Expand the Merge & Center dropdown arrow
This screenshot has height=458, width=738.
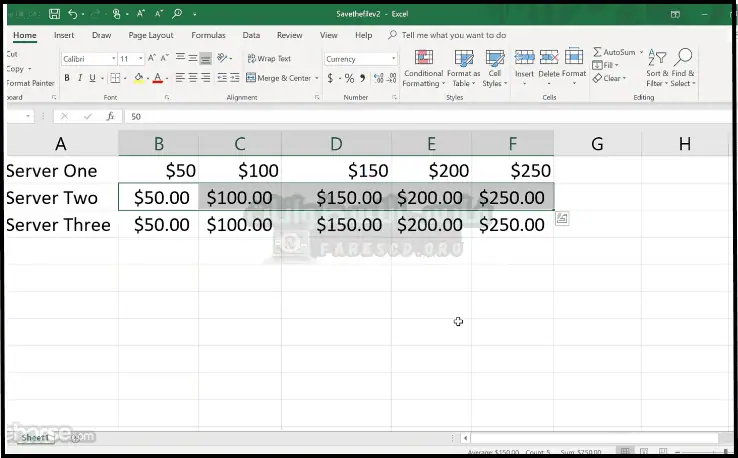[317, 78]
